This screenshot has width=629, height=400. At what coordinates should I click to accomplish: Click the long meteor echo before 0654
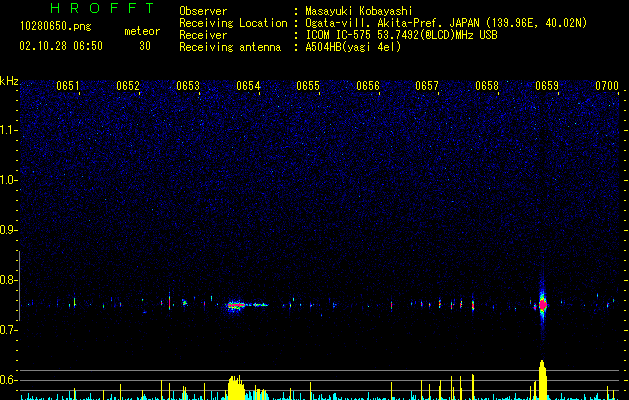click(x=247, y=305)
